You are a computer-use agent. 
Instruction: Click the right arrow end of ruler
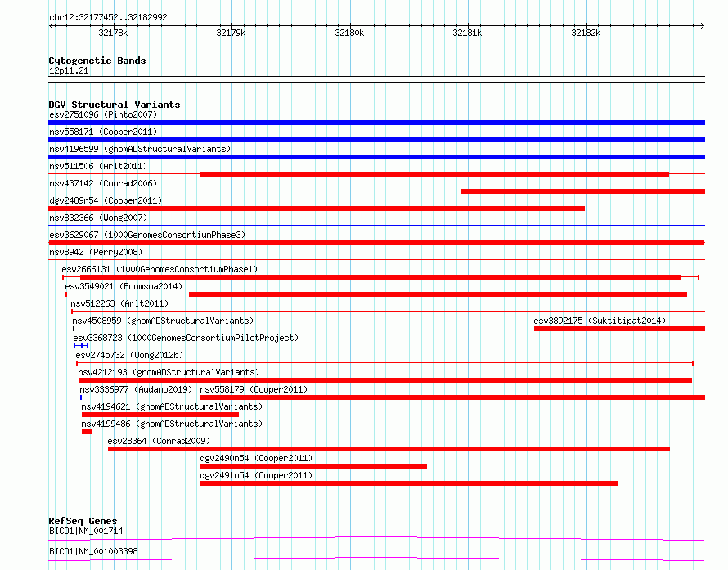tap(703, 26)
